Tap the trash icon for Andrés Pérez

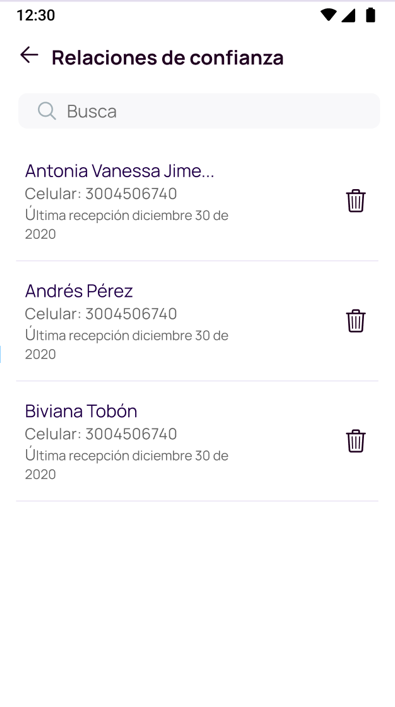[356, 321]
